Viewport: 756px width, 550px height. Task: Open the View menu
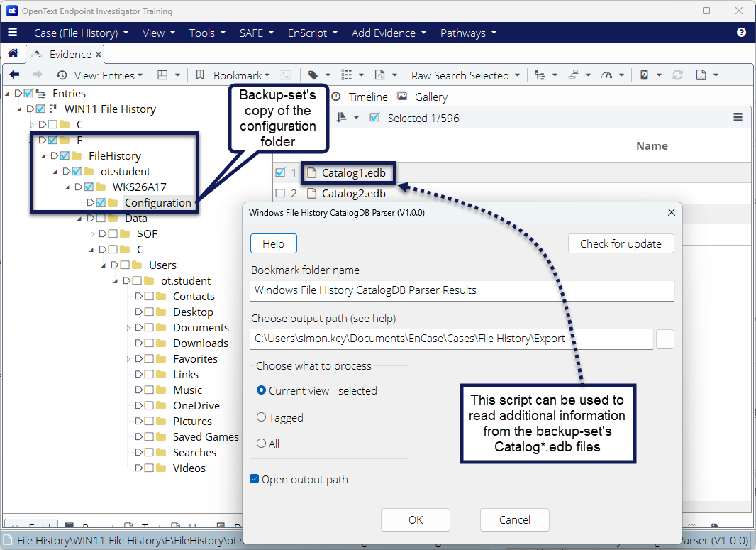[x=159, y=33]
